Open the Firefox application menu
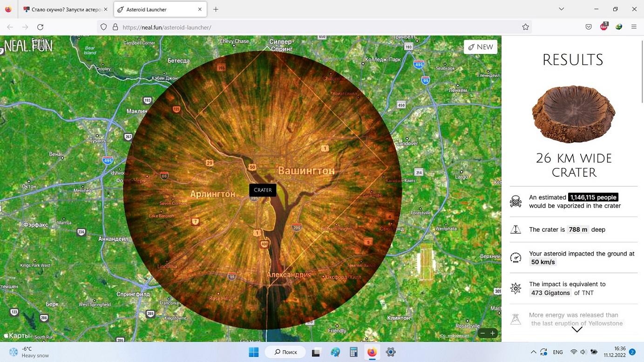The height and width of the screenshot is (362, 644). click(634, 27)
